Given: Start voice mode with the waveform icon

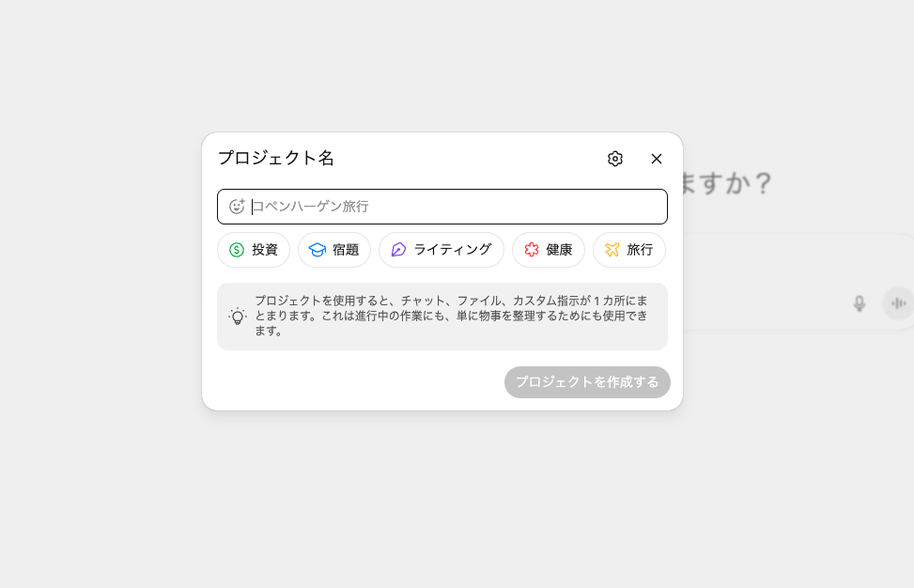Looking at the screenshot, I should pos(898,303).
